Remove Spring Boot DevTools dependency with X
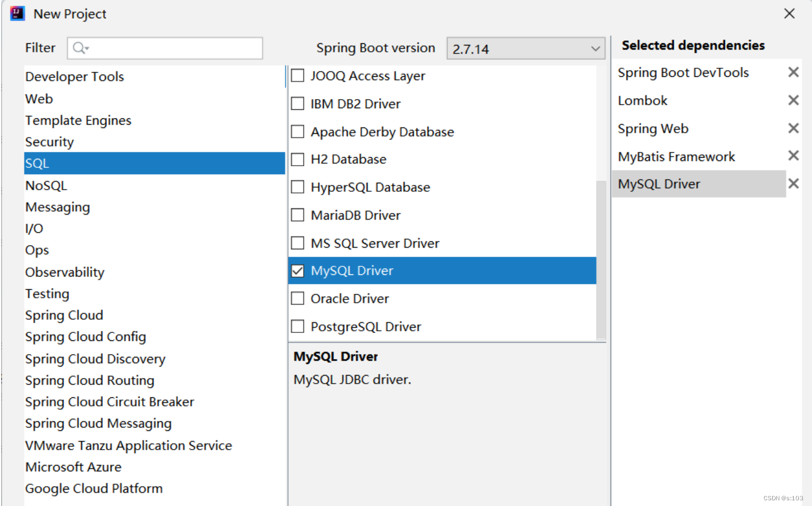Viewport: 812px width, 506px height. click(x=793, y=72)
